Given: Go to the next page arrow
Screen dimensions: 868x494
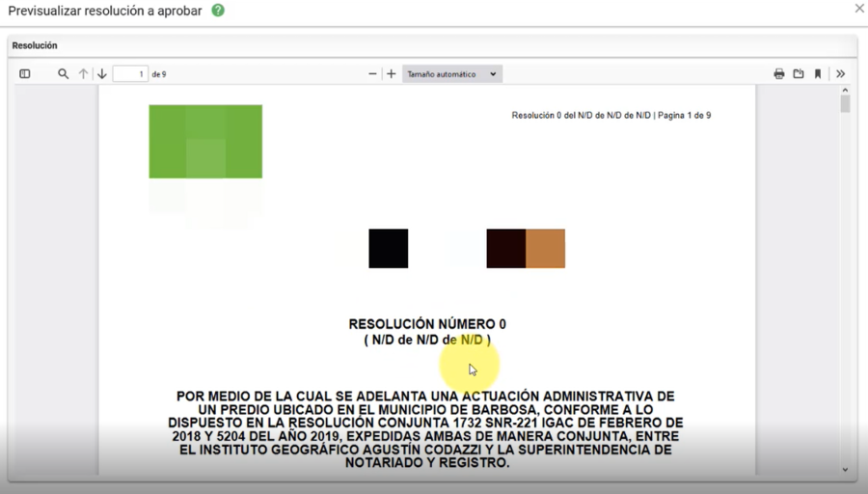Looking at the screenshot, I should pos(102,74).
